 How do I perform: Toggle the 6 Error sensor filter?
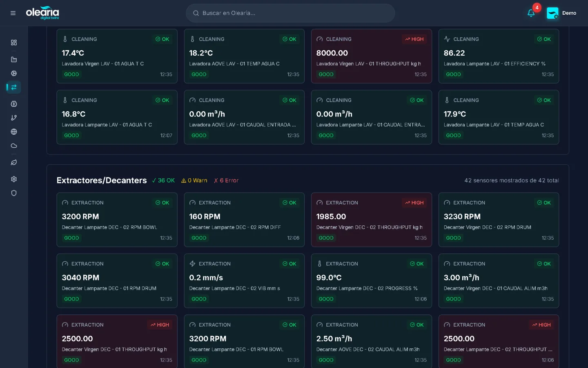click(x=226, y=180)
